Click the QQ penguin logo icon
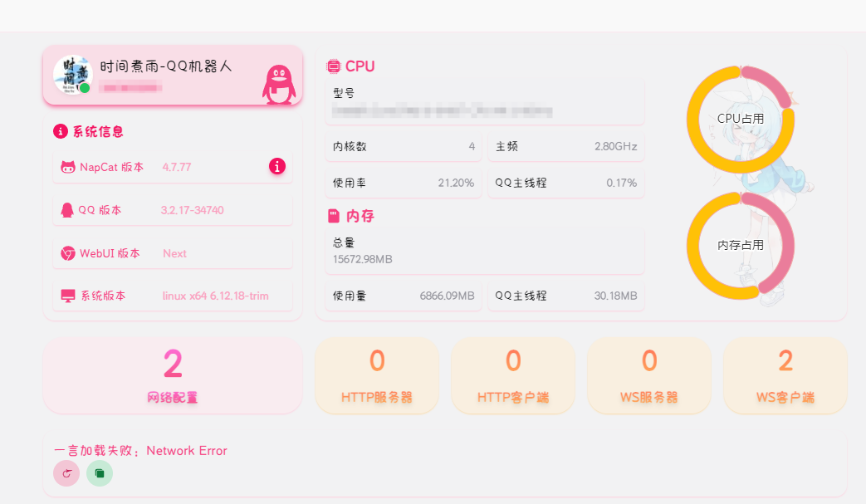 [279, 85]
